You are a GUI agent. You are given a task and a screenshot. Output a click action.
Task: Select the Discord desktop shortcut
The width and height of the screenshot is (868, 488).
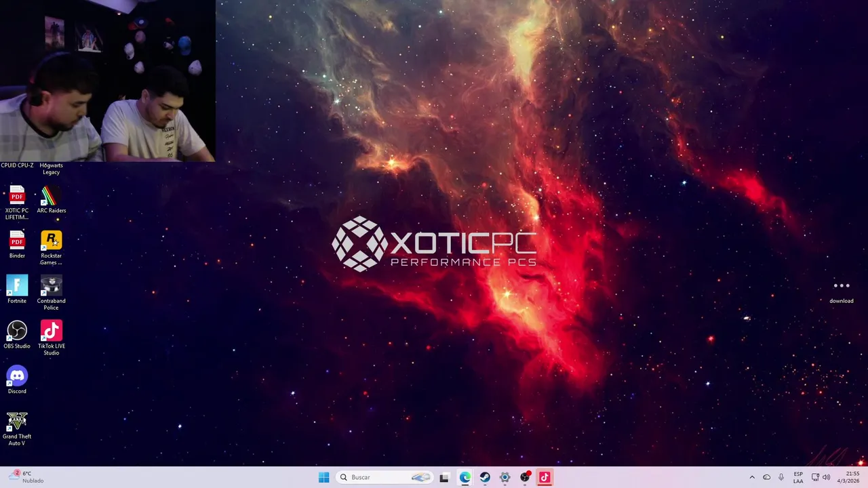tap(17, 380)
